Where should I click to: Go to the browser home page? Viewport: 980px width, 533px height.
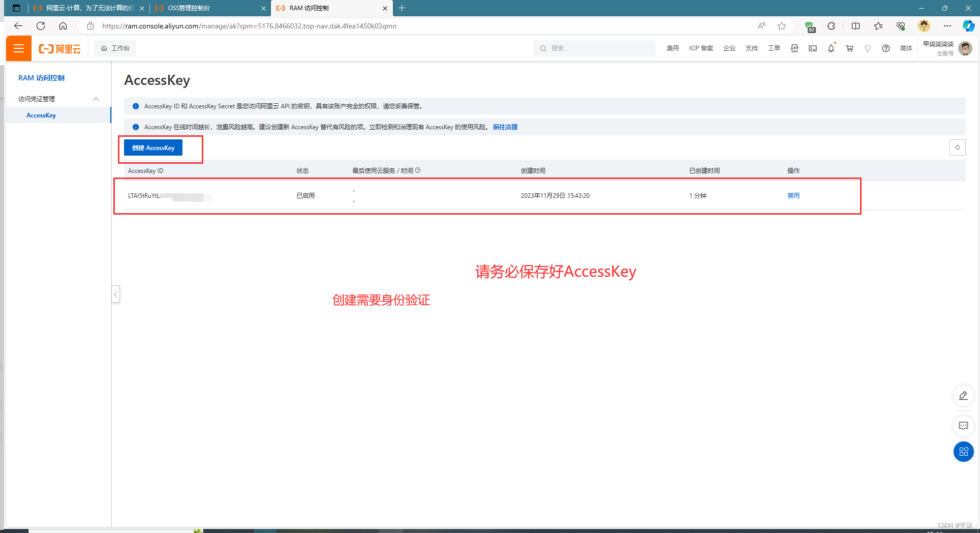63,26
